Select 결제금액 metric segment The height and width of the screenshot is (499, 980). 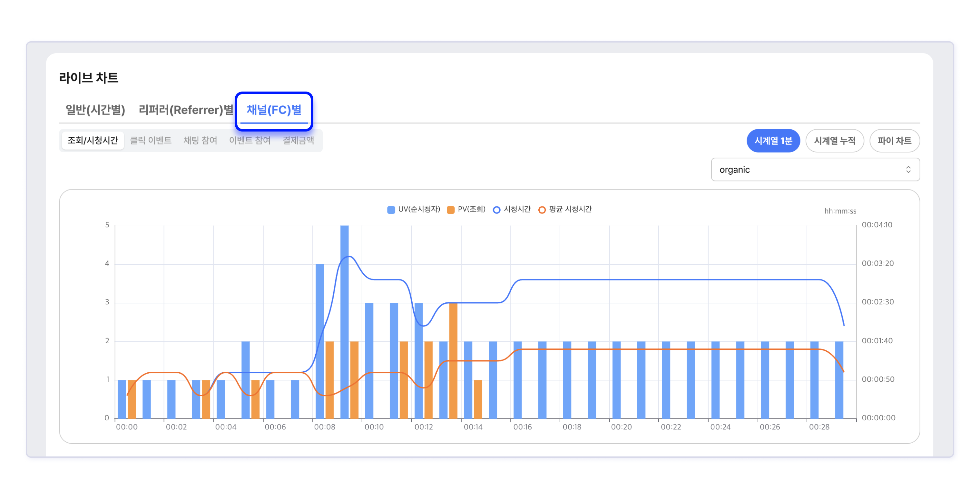click(x=298, y=140)
